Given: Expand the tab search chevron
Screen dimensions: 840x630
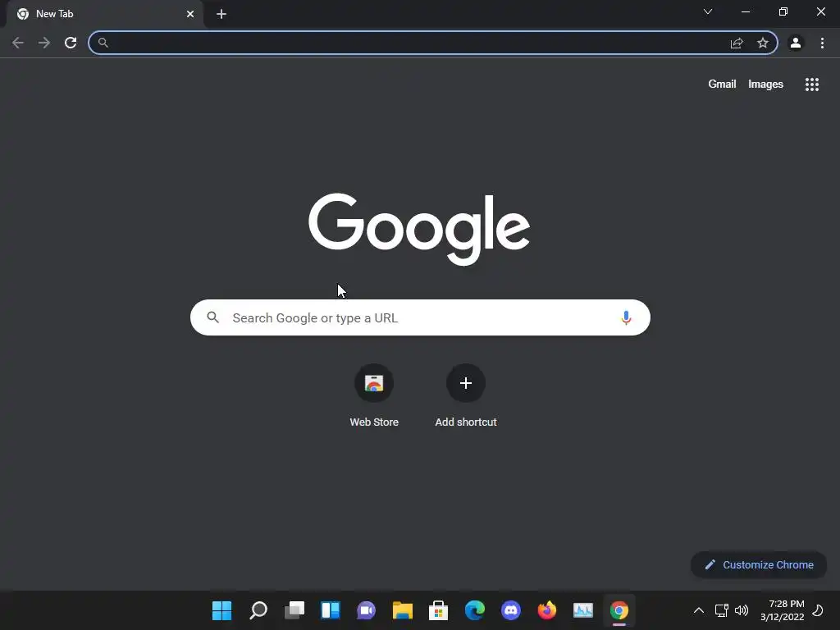Looking at the screenshot, I should click(708, 11).
